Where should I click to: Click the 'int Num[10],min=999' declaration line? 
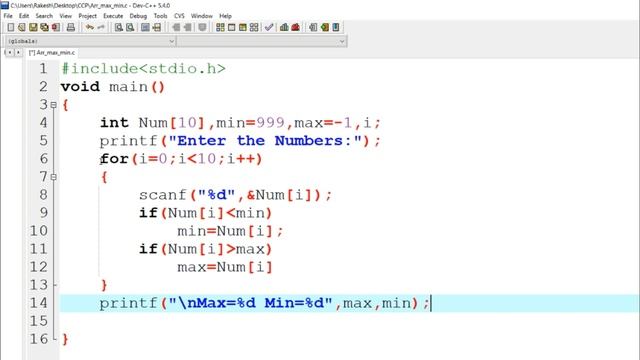tap(240, 123)
